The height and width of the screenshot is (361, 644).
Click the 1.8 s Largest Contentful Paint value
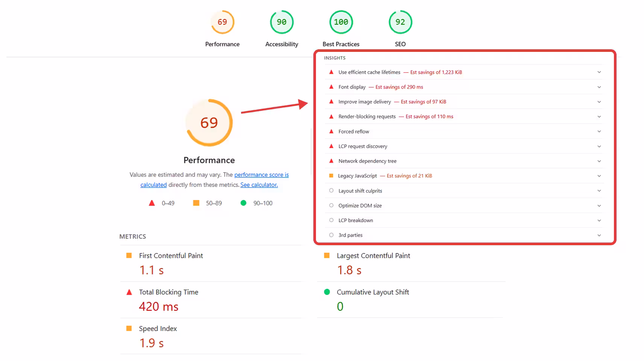click(349, 270)
